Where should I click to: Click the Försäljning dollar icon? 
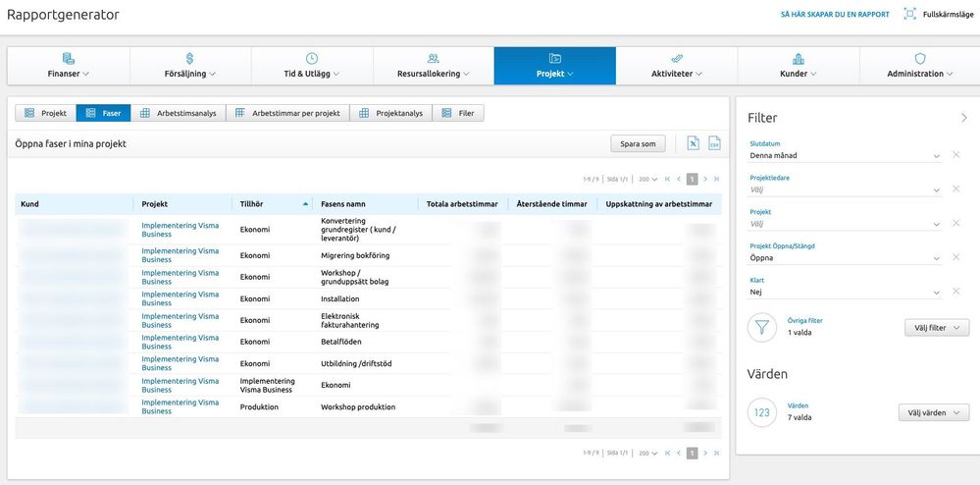click(190, 59)
